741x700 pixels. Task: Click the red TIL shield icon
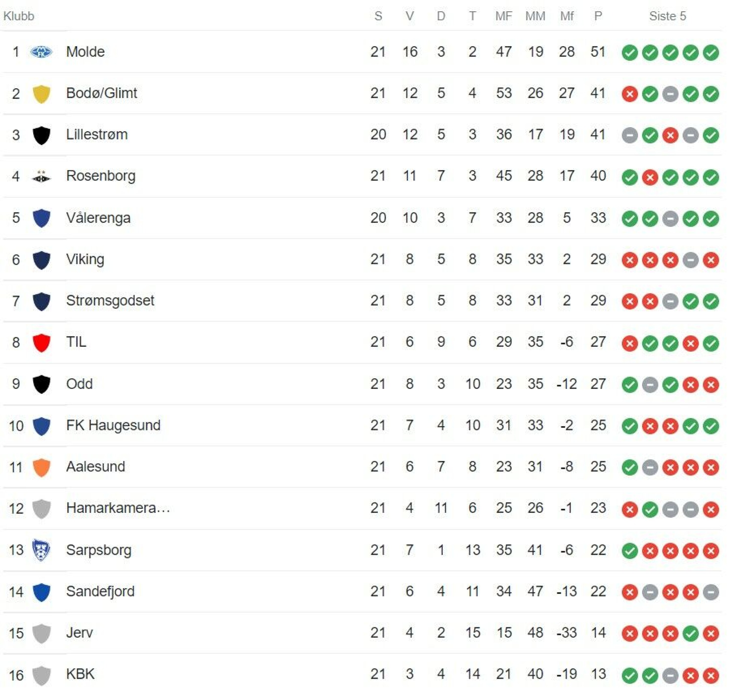(41, 342)
